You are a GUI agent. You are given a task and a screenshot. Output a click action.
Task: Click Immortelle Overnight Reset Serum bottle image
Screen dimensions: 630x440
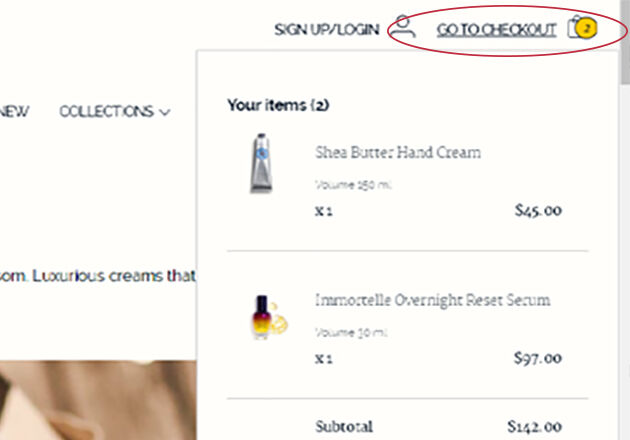coord(268,316)
